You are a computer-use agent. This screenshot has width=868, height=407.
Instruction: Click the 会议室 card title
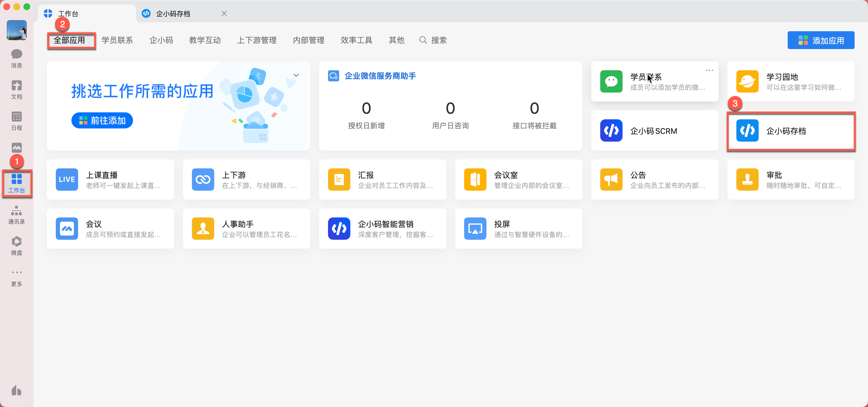[506, 175]
